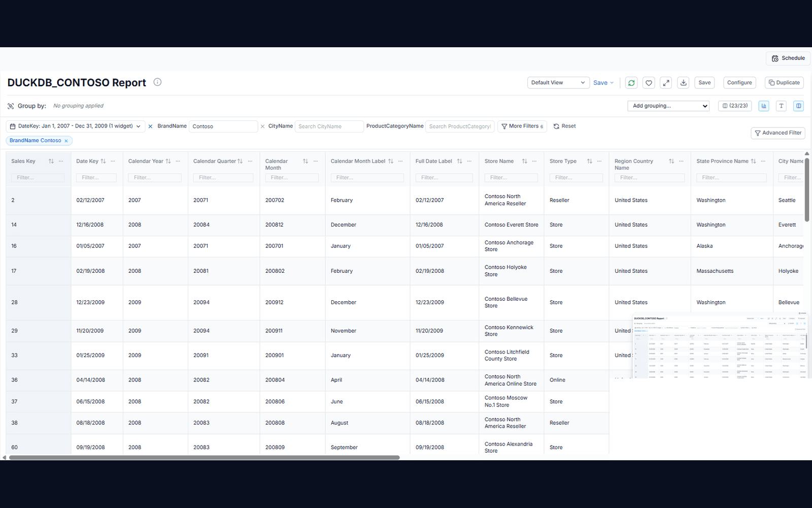Click the vertical table scrollbar
Viewport: 812px width, 508px height.
(806, 189)
